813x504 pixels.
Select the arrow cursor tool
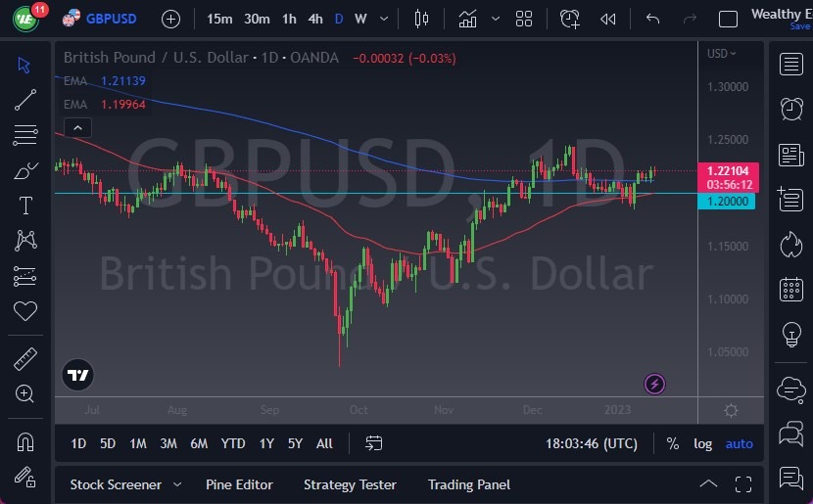point(24,65)
